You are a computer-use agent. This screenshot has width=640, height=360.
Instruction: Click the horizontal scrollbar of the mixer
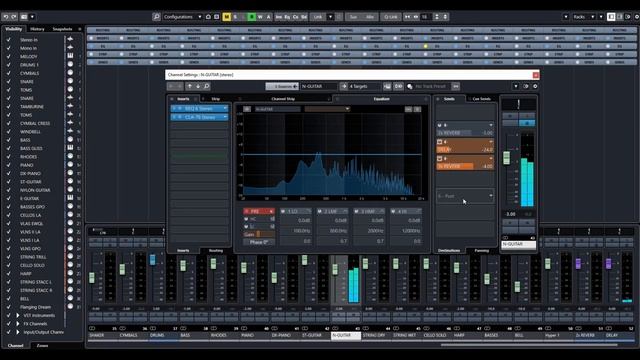click(529, 344)
